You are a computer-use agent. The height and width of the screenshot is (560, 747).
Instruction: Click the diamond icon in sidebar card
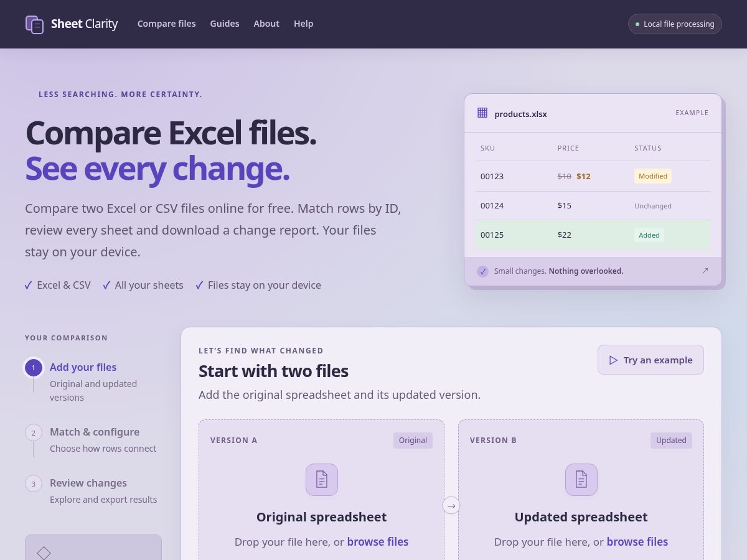tap(44, 553)
